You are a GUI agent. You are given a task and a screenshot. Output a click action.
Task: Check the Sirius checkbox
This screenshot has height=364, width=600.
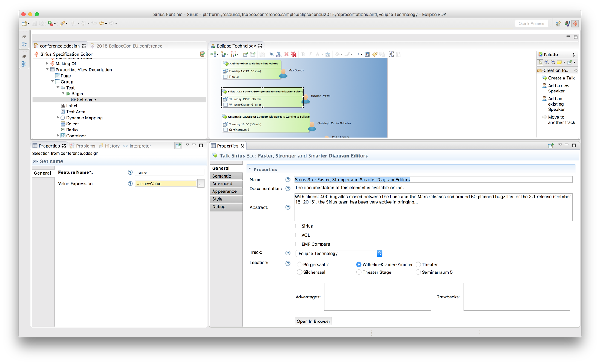pos(298,226)
